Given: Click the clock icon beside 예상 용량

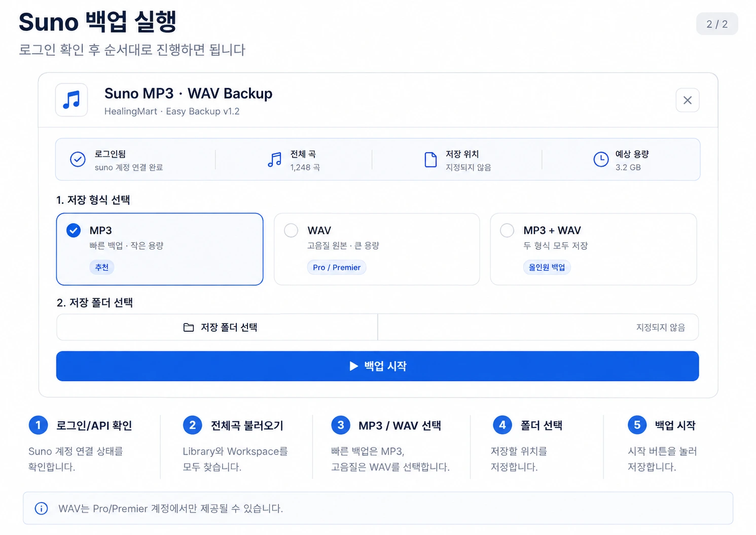Looking at the screenshot, I should 601,159.
